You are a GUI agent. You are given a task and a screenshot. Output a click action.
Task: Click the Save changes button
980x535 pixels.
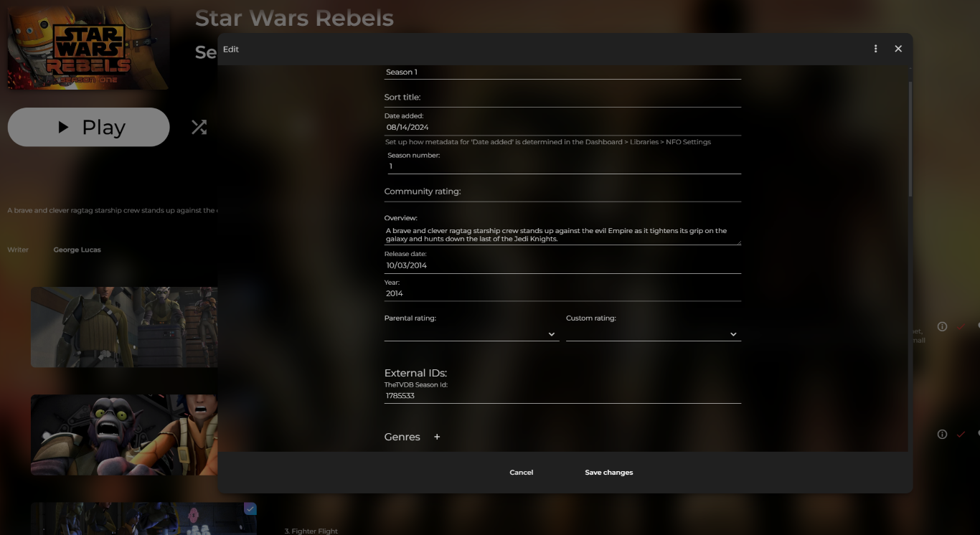[x=609, y=473]
